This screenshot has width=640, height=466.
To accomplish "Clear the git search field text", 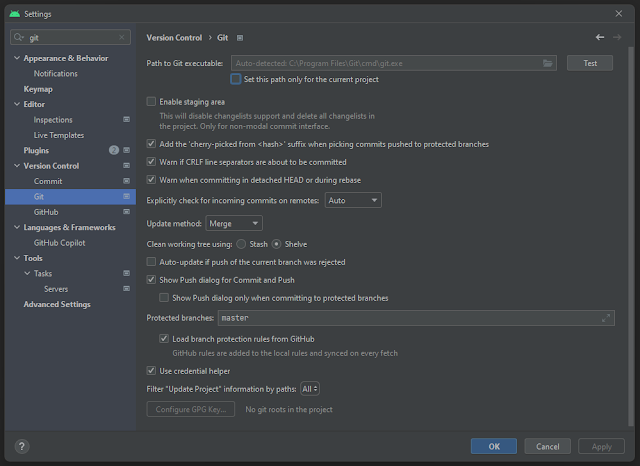I will [x=123, y=37].
